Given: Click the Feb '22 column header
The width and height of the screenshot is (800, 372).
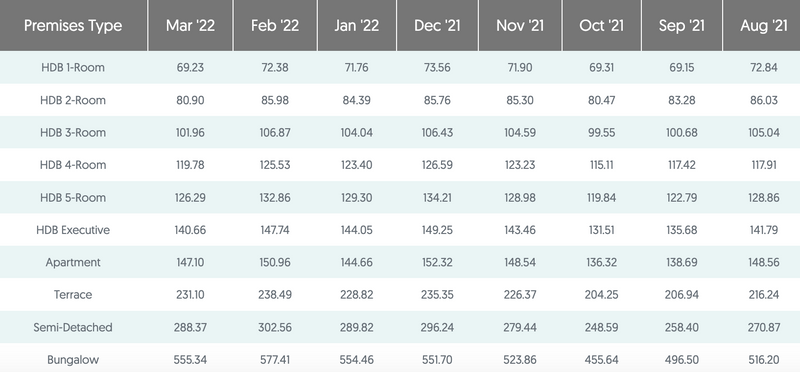Looking at the screenshot, I should (x=275, y=26).
